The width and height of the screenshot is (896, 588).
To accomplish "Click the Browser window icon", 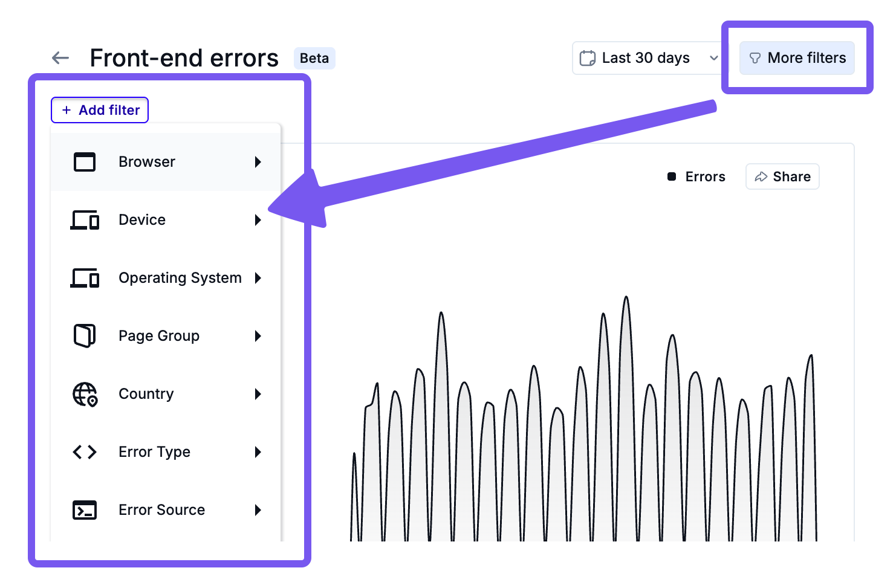I will pos(85,162).
